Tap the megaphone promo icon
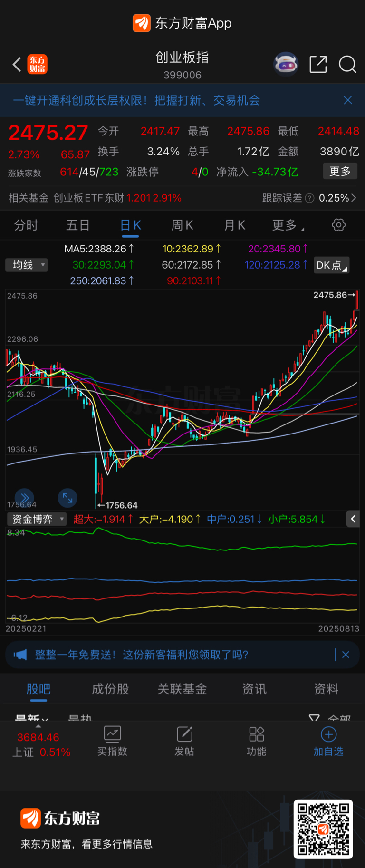The height and width of the screenshot is (868, 365). (20, 655)
